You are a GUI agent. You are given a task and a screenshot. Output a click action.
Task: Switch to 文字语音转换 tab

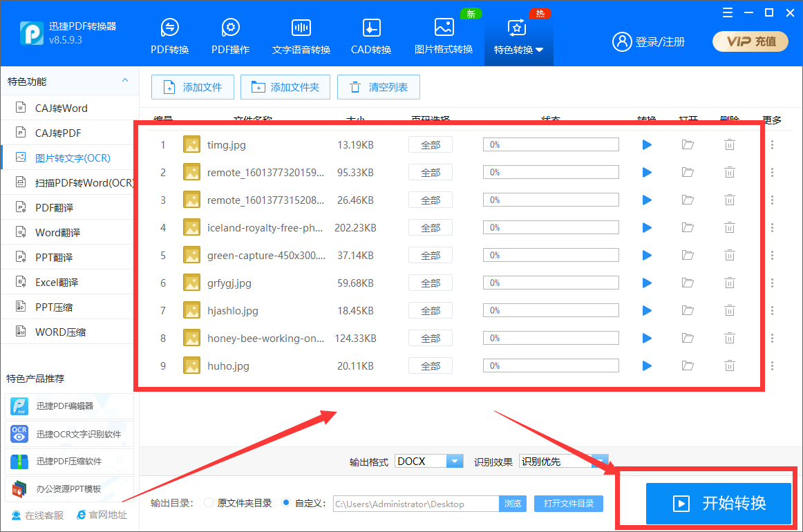click(301, 36)
